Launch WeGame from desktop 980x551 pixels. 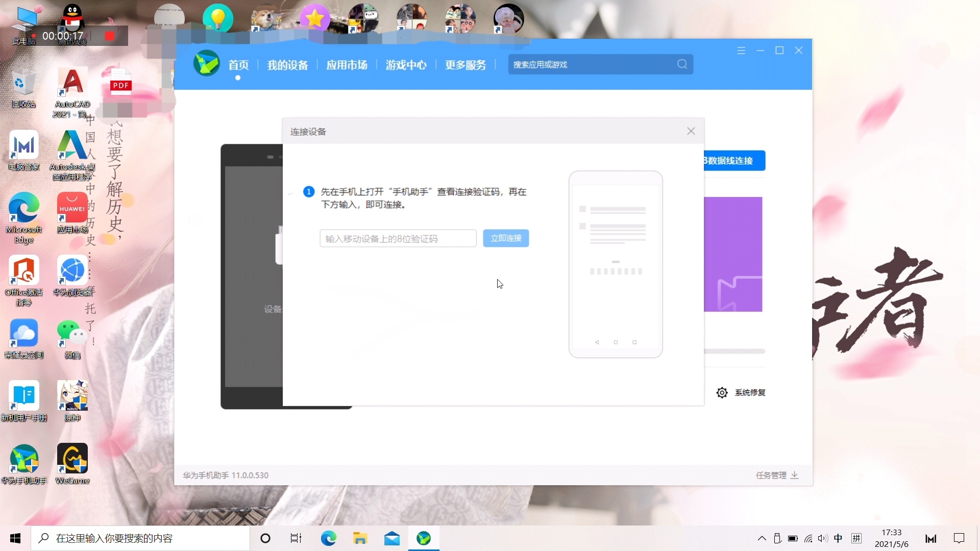(x=72, y=464)
